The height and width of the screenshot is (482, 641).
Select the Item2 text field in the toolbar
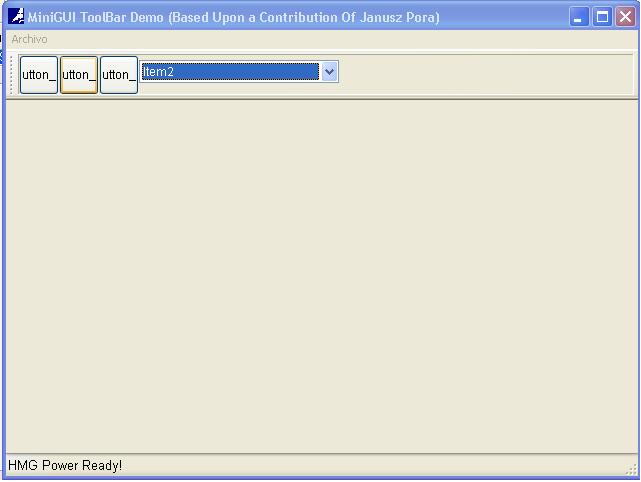[230, 72]
